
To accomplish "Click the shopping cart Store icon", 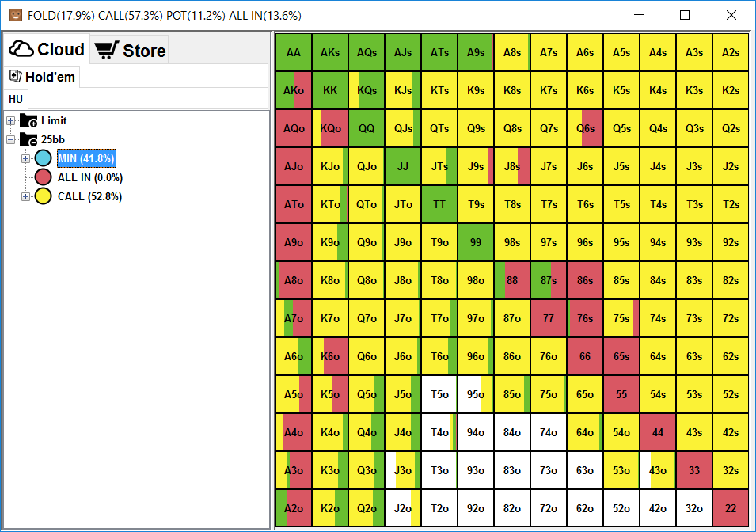I will [106, 50].
